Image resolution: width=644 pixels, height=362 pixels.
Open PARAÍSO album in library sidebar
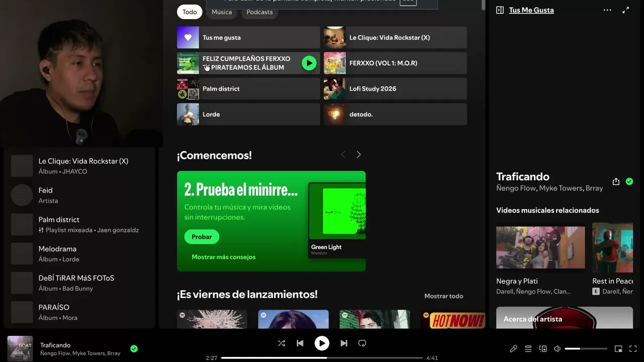80,312
